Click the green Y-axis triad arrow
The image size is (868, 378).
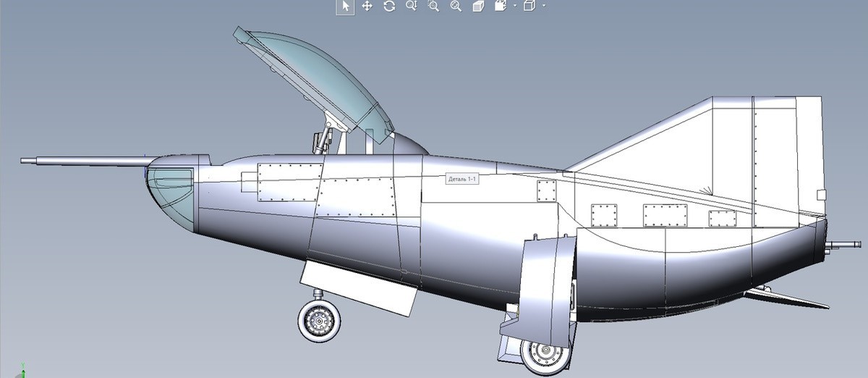24,368
